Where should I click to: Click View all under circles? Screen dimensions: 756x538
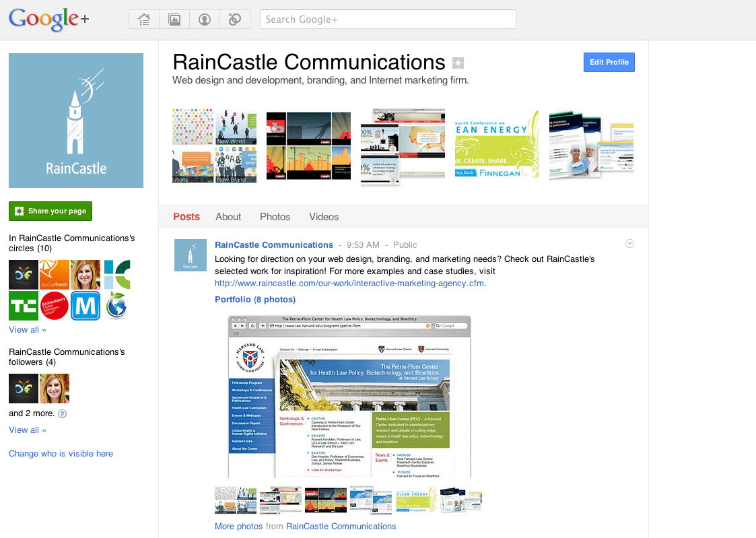(28, 330)
